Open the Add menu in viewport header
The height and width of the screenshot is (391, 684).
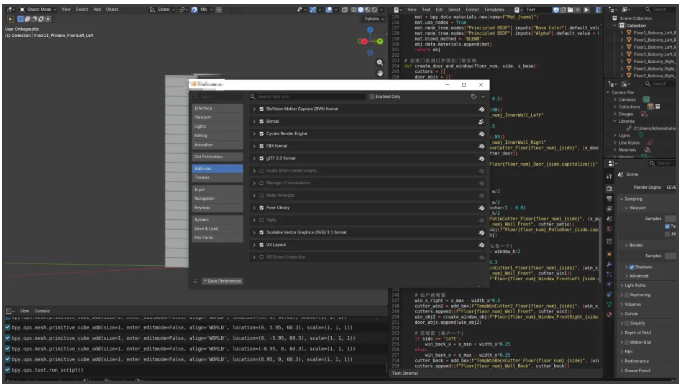[97, 9]
